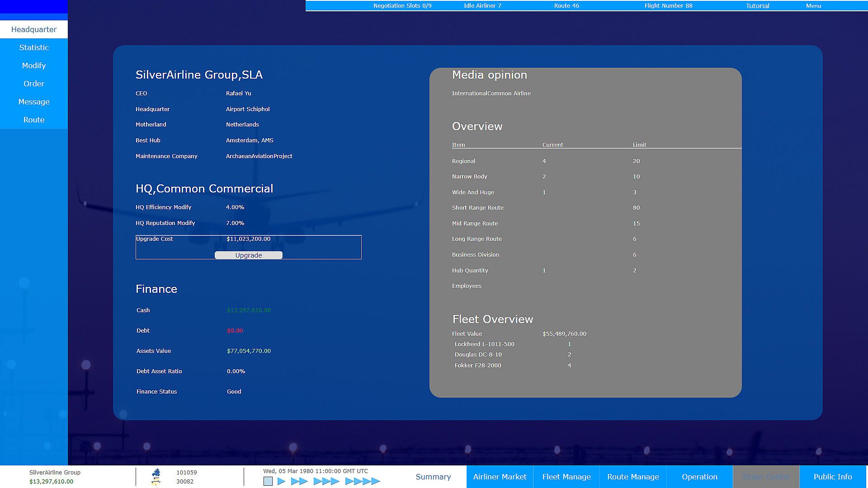Open the Operation tab
The height and width of the screenshot is (488, 868).
(x=699, y=477)
